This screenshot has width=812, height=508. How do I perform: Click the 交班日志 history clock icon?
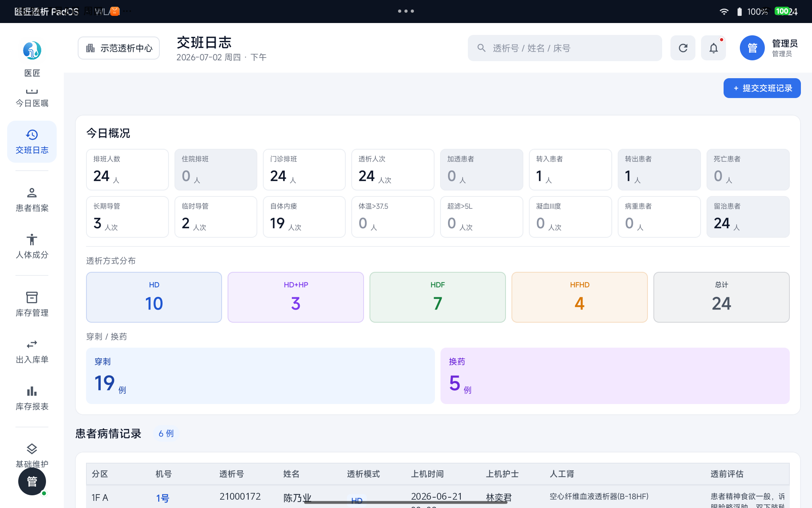32,135
